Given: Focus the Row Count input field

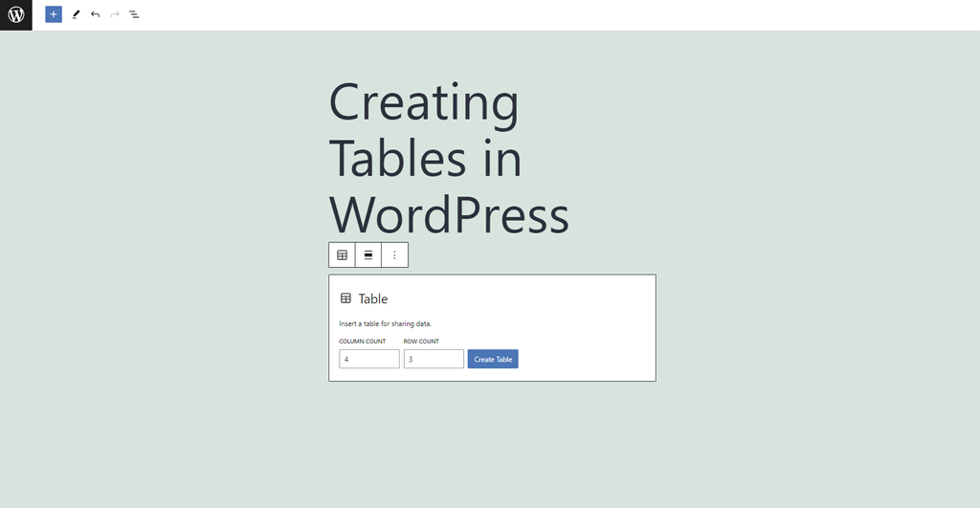Looking at the screenshot, I should click(x=434, y=359).
